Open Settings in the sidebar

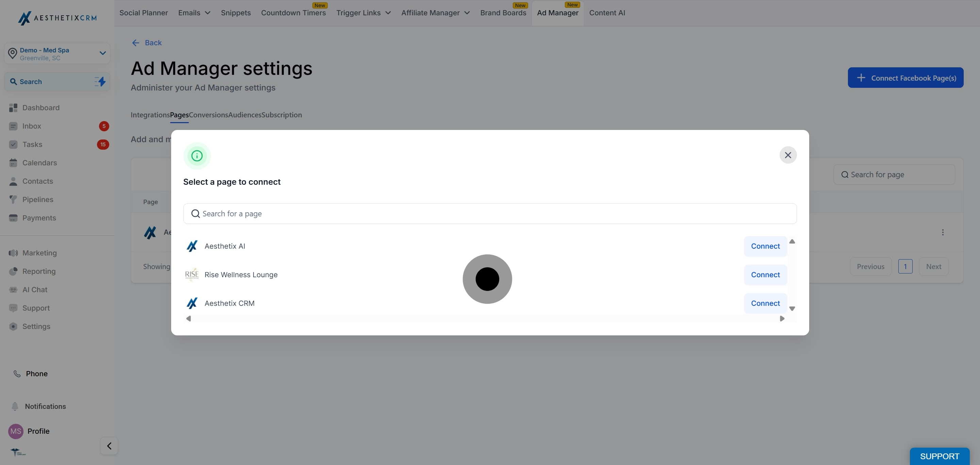tap(36, 327)
